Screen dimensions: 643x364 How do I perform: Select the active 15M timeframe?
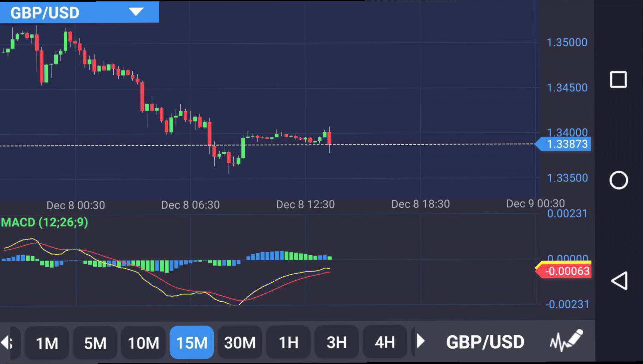point(192,343)
